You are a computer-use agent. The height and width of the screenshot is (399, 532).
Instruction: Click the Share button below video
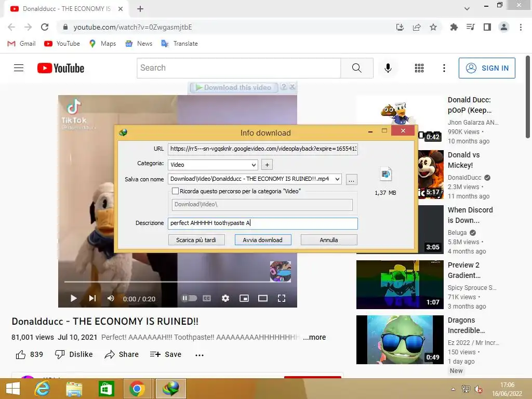pos(122,354)
